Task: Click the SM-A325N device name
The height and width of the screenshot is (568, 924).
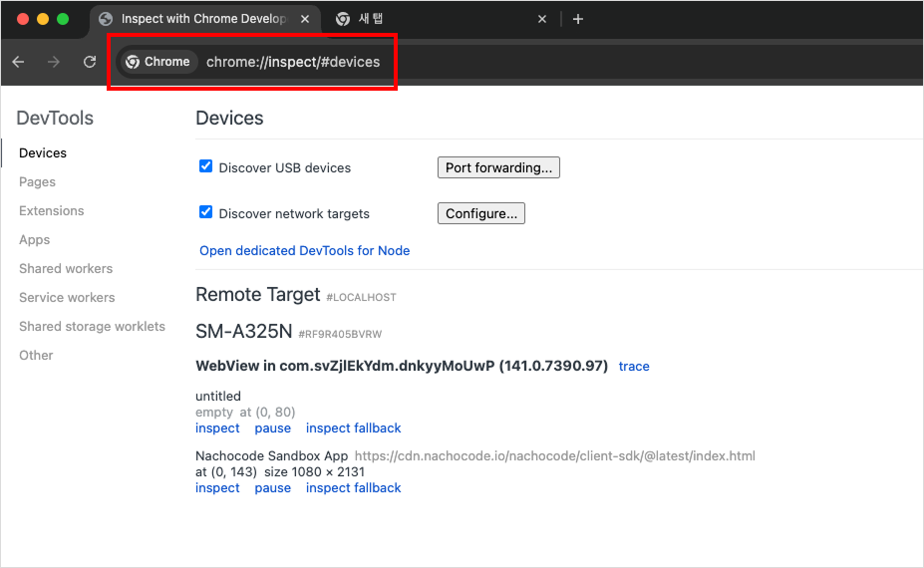Action: (244, 332)
